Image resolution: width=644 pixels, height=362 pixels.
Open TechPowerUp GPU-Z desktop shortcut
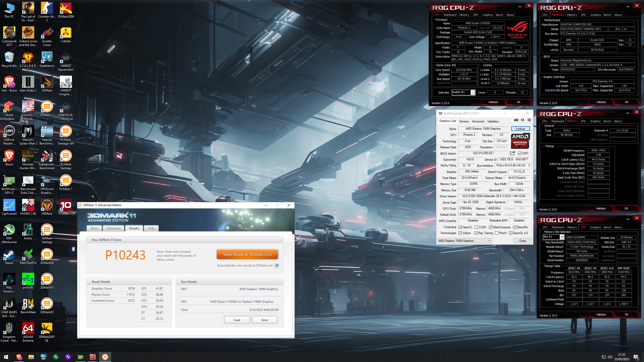click(9, 184)
